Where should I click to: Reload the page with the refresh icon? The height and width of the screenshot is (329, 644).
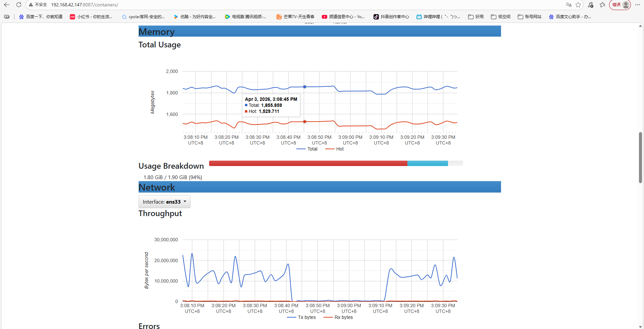(19, 5)
